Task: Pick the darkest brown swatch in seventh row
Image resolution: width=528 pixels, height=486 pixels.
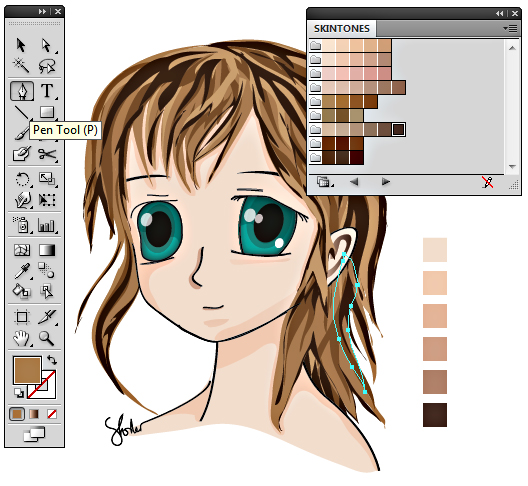Action: (399, 129)
